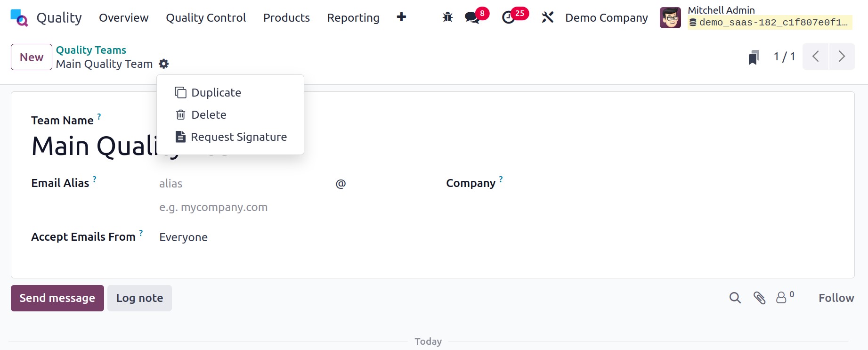Click the paperclip attachments icon
The image size is (868, 350).
pyautogui.click(x=759, y=298)
